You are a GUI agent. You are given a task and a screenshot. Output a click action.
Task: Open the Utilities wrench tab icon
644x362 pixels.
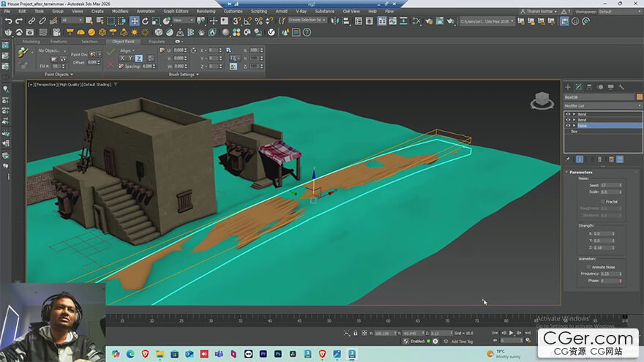pos(621,87)
